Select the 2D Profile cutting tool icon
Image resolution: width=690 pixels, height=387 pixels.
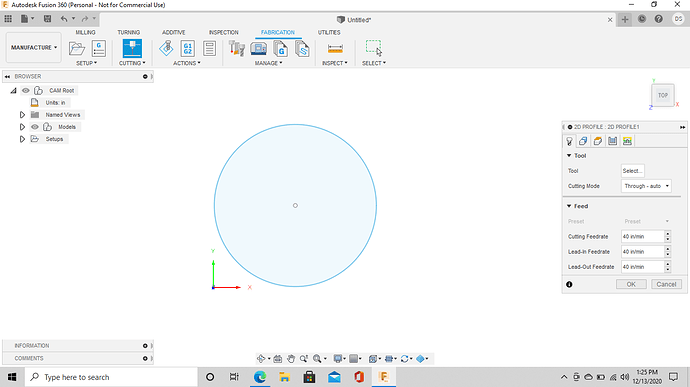click(x=132, y=48)
